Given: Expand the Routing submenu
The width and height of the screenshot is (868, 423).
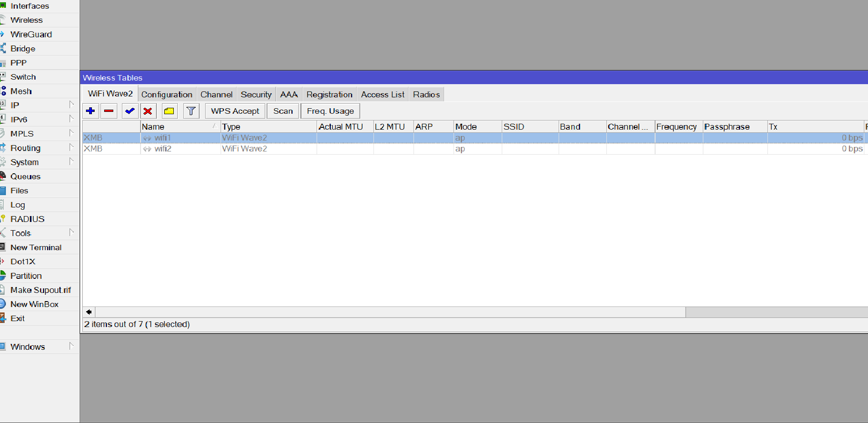Looking at the screenshot, I should point(71,148).
